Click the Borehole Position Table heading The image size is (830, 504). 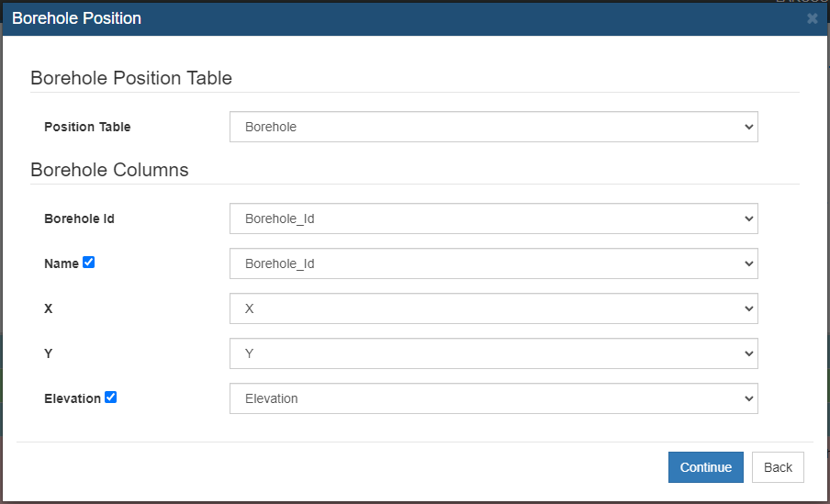click(131, 78)
